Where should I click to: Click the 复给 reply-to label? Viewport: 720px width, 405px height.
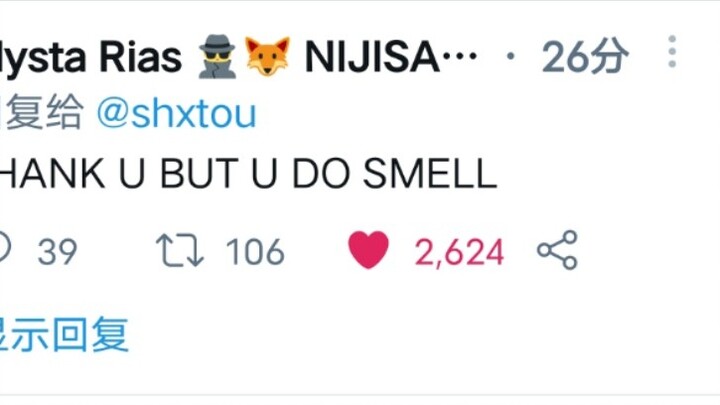[x=45, y=112]
